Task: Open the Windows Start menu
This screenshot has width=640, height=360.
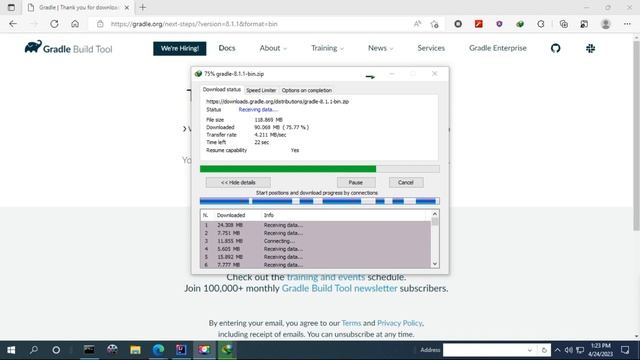Action: point(11,350)
